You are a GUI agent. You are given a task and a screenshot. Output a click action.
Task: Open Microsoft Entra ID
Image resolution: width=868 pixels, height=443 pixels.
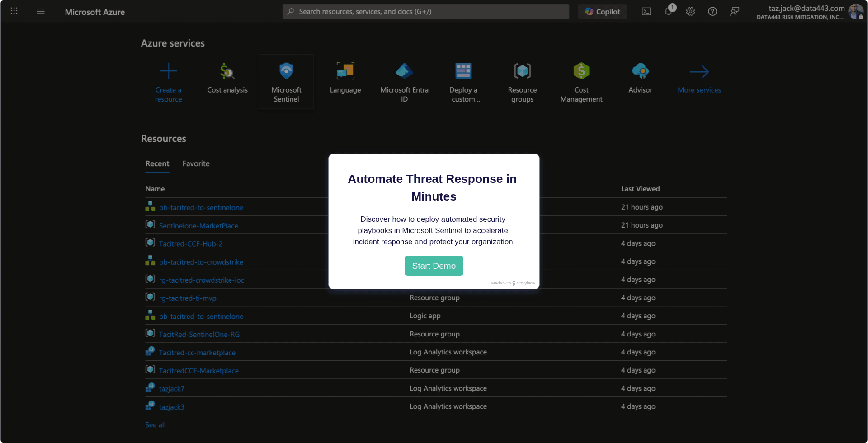click(404, 82)
